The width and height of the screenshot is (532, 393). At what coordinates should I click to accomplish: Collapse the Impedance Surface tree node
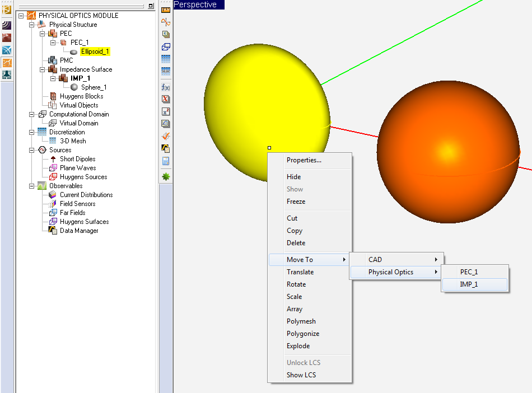(x=42, y=69)
